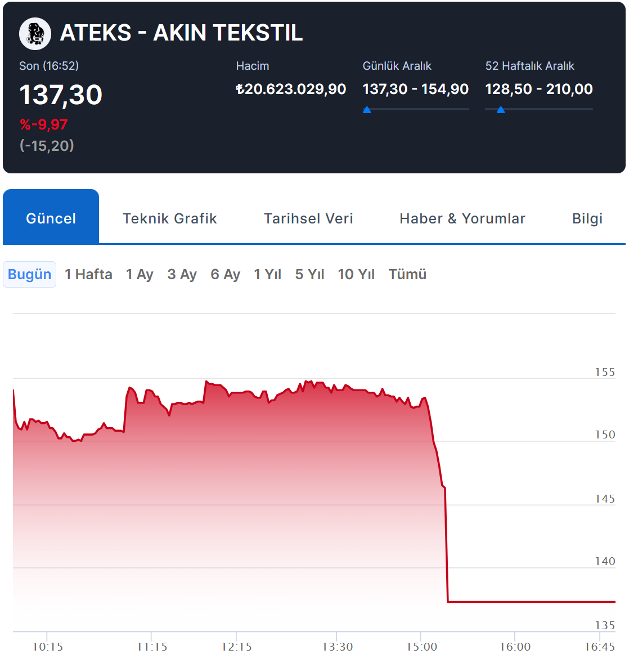The image size is (629, 672).
Task: Go to Haber & Yorumlar tab
Action: coord(462,218)
